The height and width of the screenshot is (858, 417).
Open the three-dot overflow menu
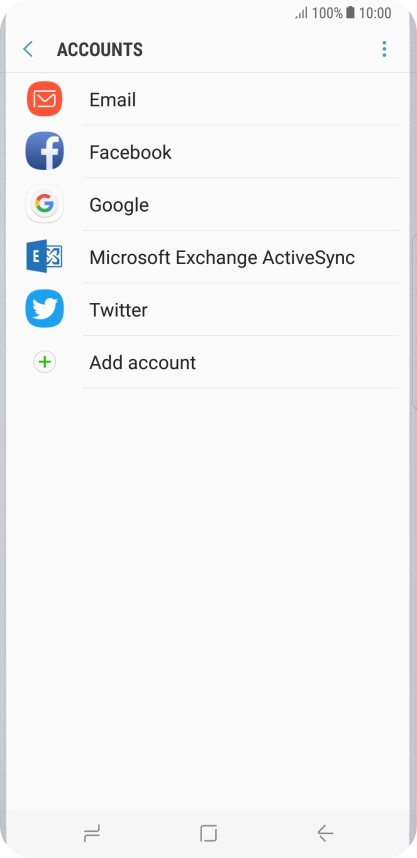384,49
